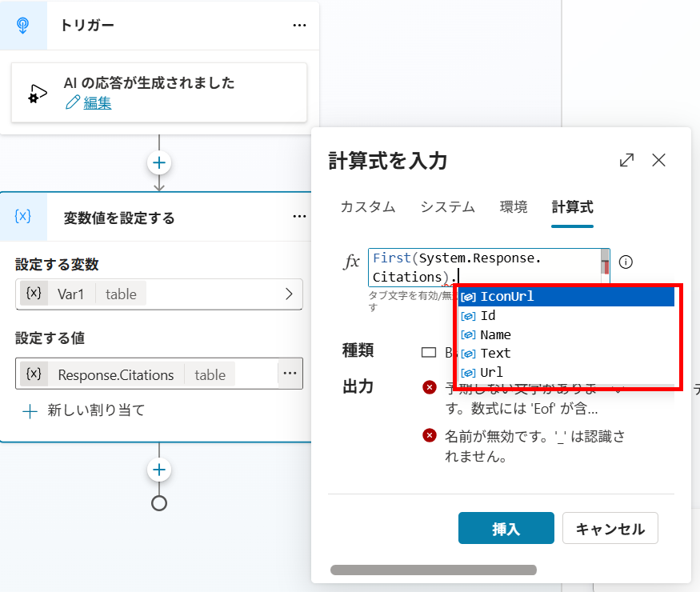Add 新しい割り当て new assignment
Screen dimensions: 700x592
point(84,410)
